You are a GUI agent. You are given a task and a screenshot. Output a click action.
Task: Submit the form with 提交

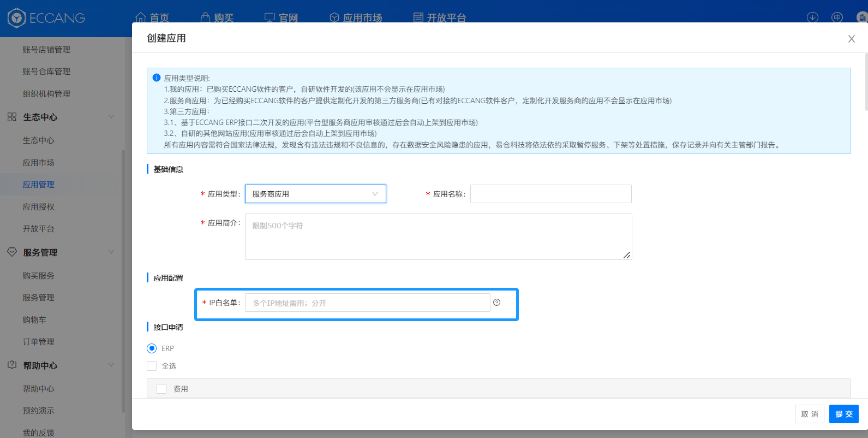pos(844,414)
